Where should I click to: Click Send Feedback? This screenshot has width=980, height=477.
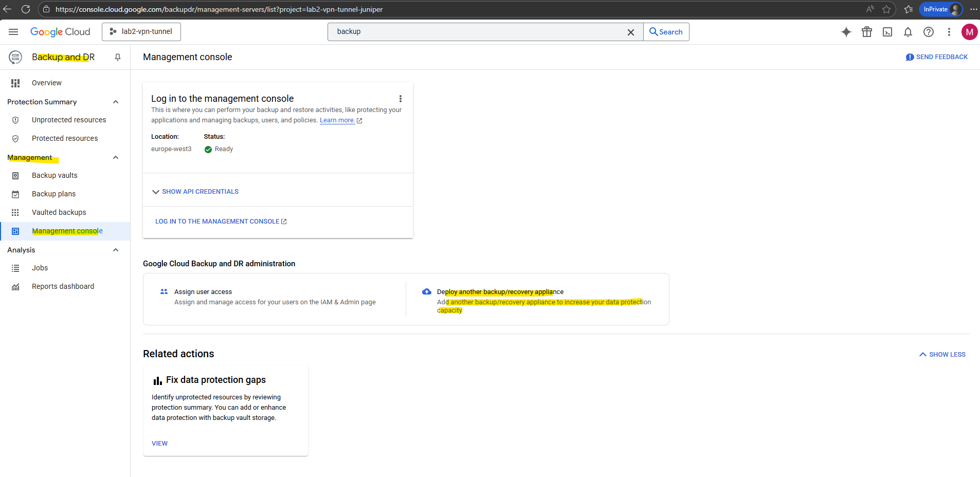(937, 57)
